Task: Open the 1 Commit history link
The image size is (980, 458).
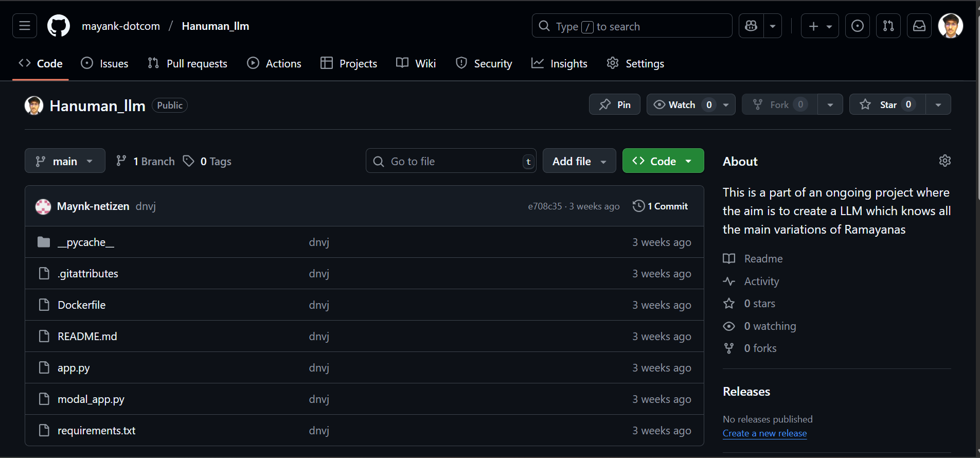Action: 661,206
